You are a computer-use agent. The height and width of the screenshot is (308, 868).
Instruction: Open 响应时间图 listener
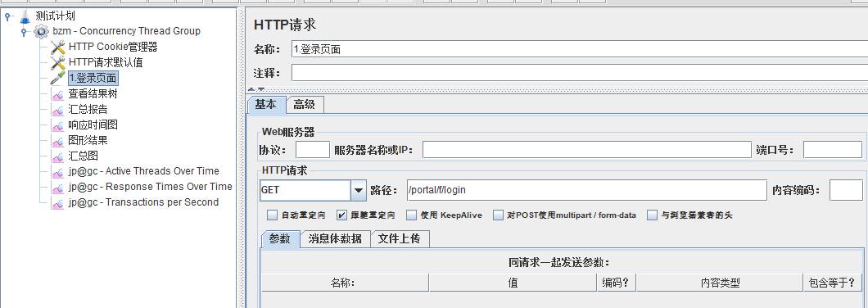coord(93,125)
